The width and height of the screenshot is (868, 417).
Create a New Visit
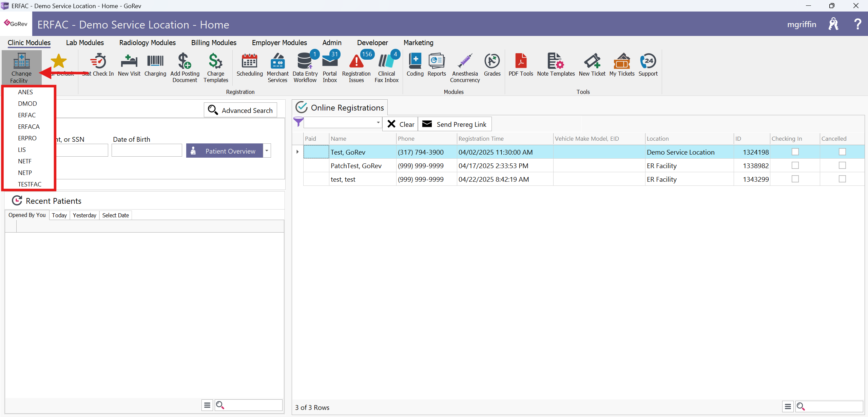click(x=129, y=65)
